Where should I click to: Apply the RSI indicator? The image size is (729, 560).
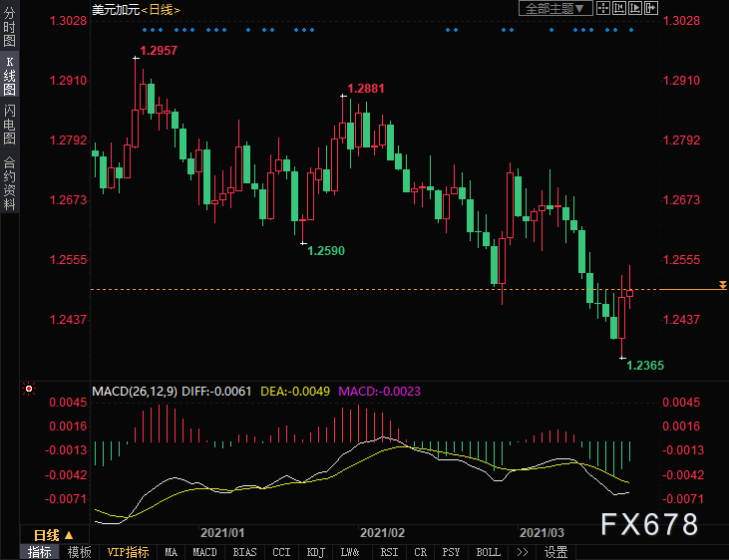[x=389, y=552]
